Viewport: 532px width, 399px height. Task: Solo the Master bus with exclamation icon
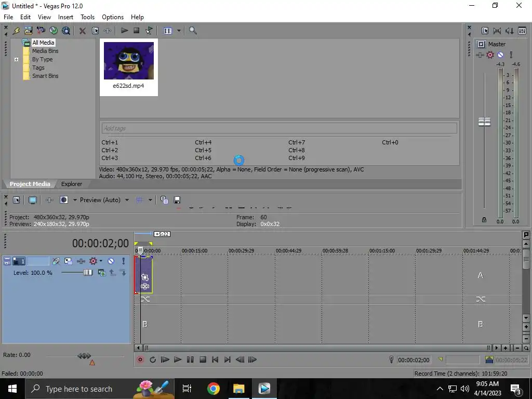pos(511,55)
